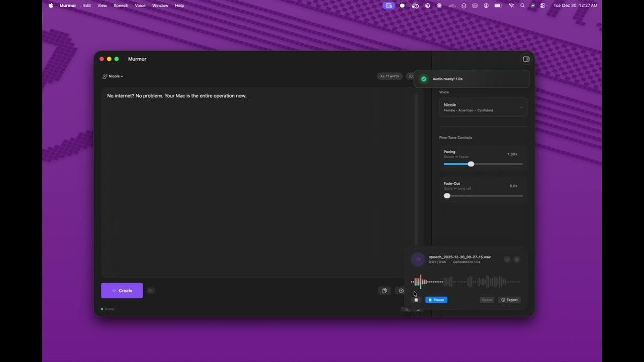
Task: Click the Create button
Action: point(122,290)
